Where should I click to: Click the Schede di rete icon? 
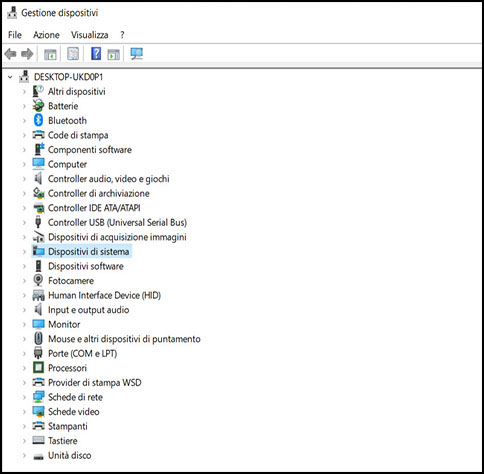click(39, 397)
